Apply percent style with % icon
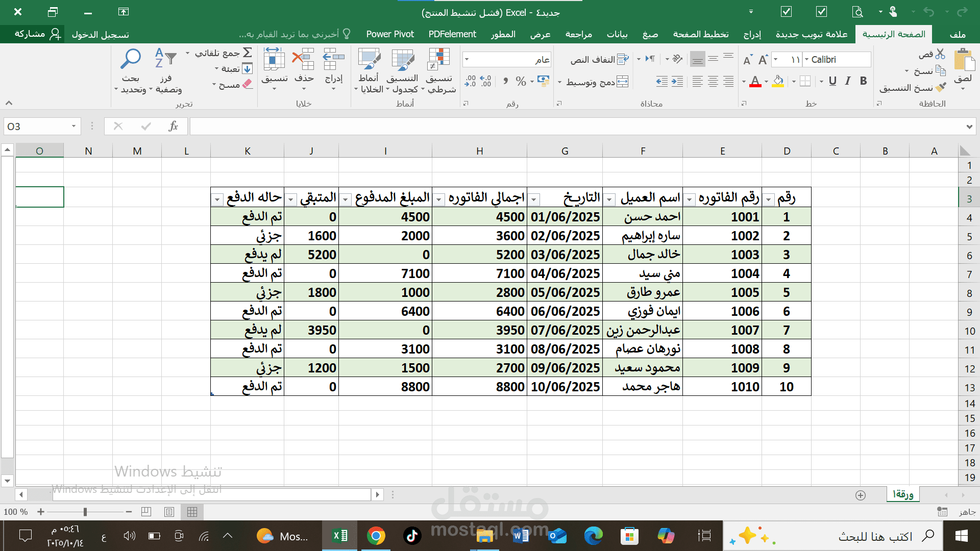 click(521, 81)
